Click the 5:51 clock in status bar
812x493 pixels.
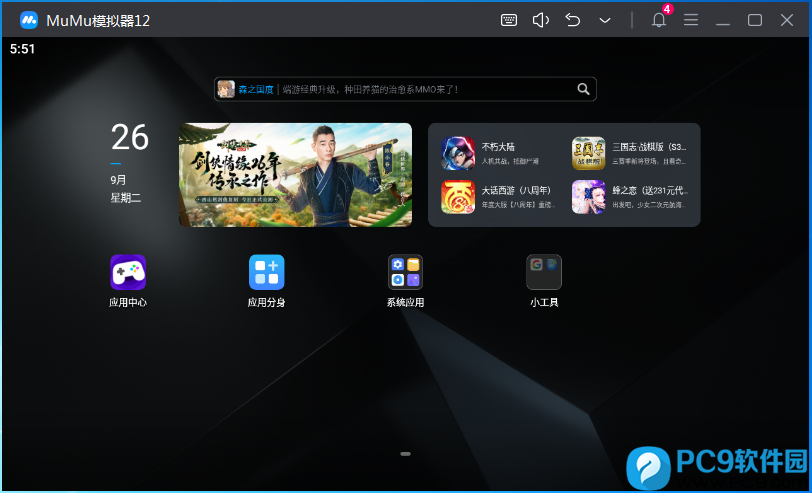point(22,49)
